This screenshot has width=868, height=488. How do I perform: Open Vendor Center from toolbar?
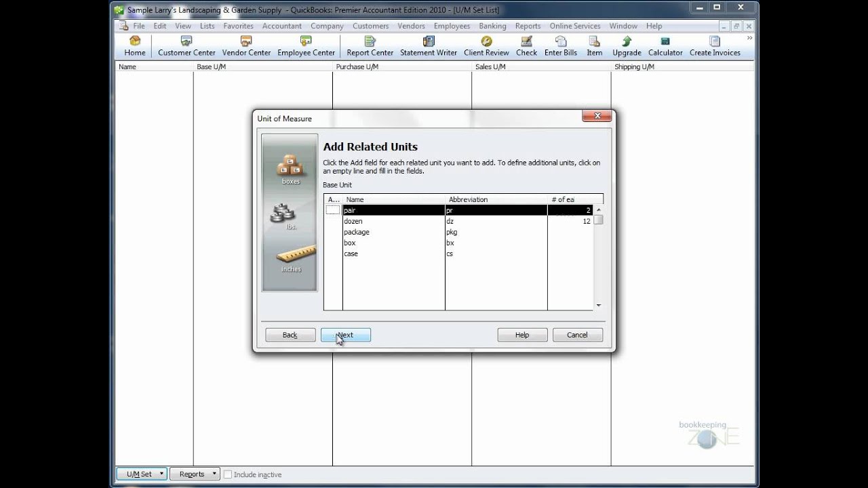pyautogui.click(x=246, y=47)
